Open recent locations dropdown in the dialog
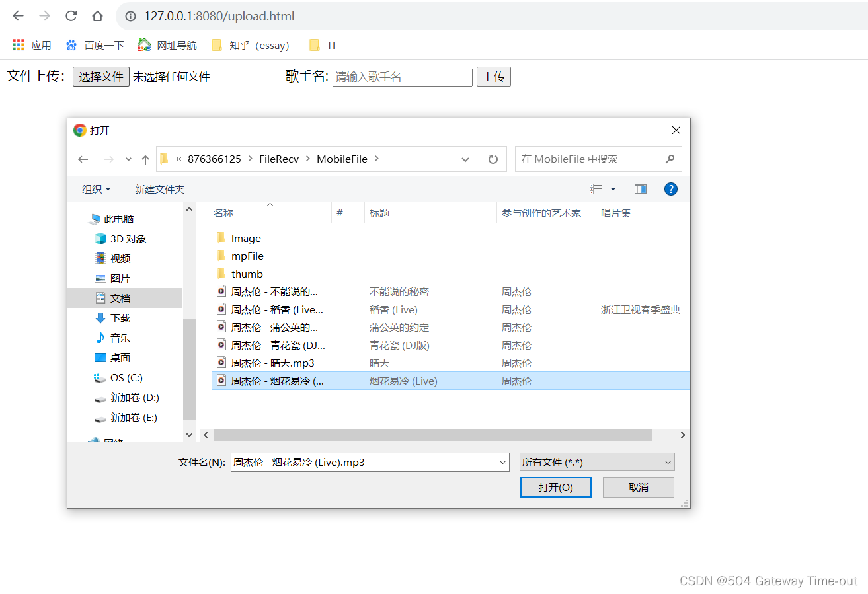This screenshot has width=868, height=594. point(128,159)
